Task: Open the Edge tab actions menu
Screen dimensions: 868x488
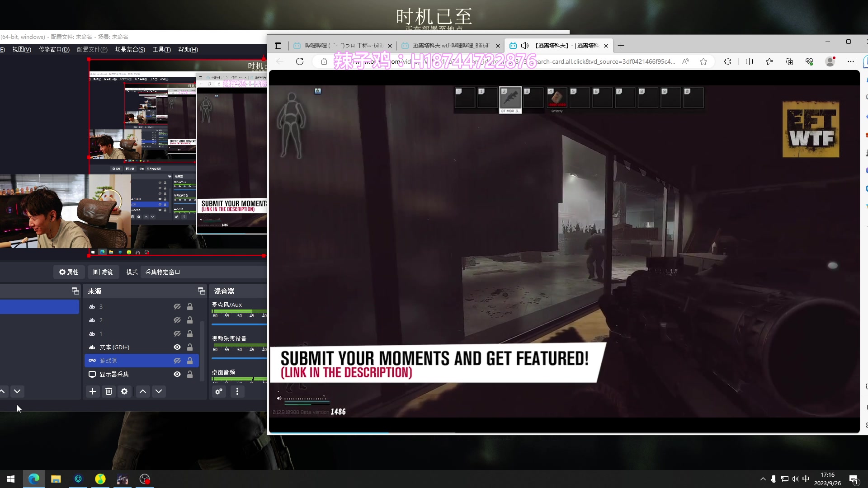Action: click(278, 46)
